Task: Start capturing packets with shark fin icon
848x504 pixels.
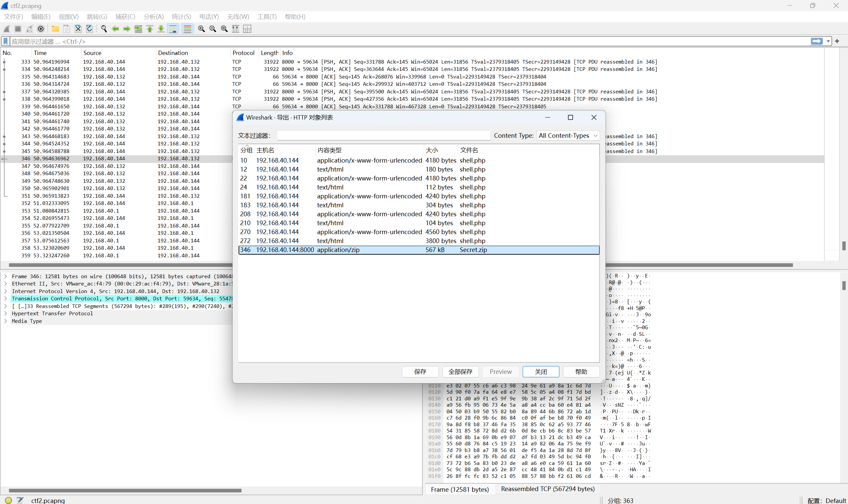Action: pyautogui.click(x=6, y=29)
